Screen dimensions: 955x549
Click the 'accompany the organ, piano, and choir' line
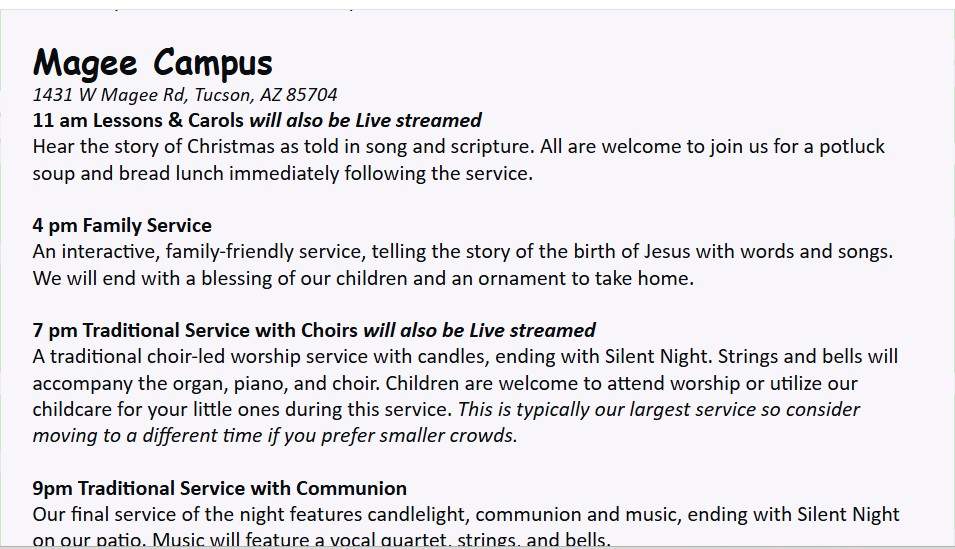[x=445, y=383]
